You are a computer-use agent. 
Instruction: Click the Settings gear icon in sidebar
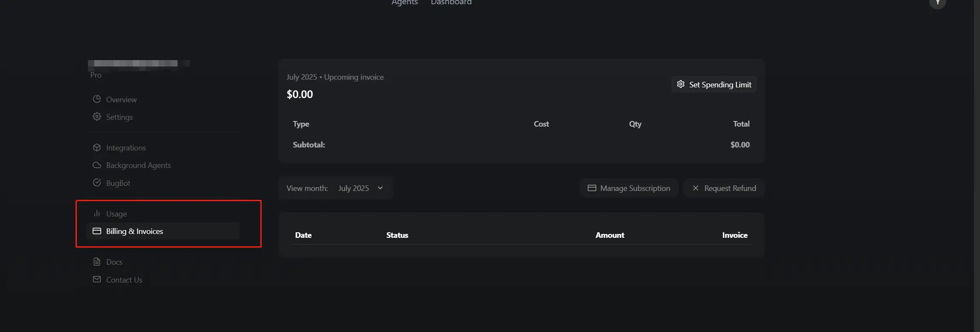[x=97, y=116]
